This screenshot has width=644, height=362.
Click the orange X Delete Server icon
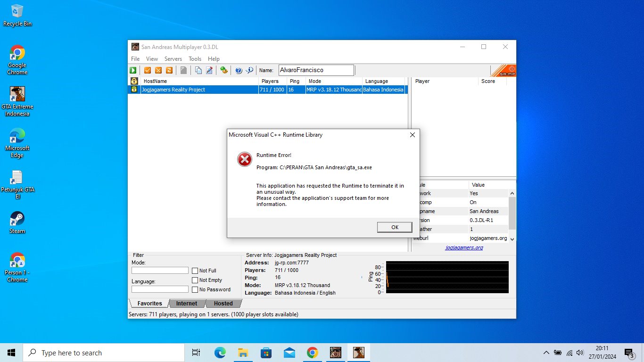pos(158,70)
